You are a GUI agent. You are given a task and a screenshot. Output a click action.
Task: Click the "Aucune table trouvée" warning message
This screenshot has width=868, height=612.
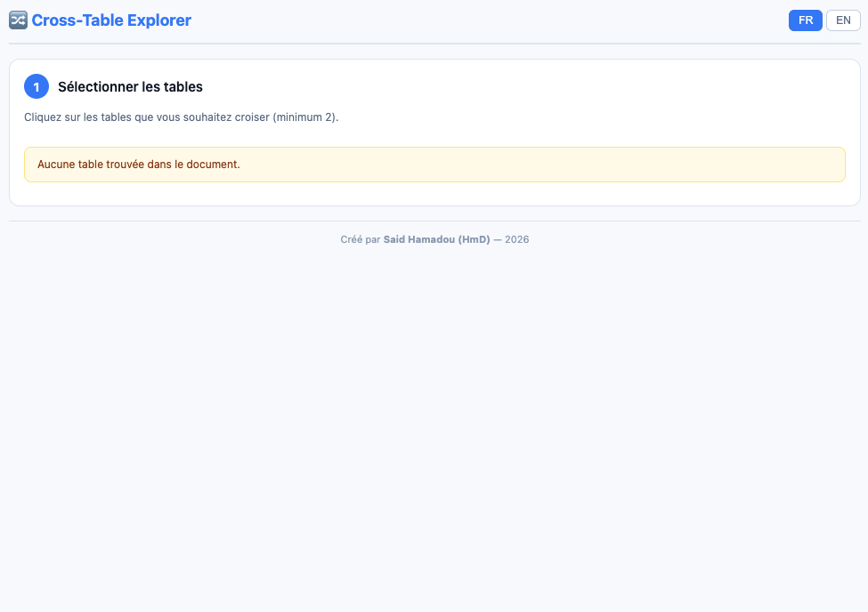click(x=138, y=165)
